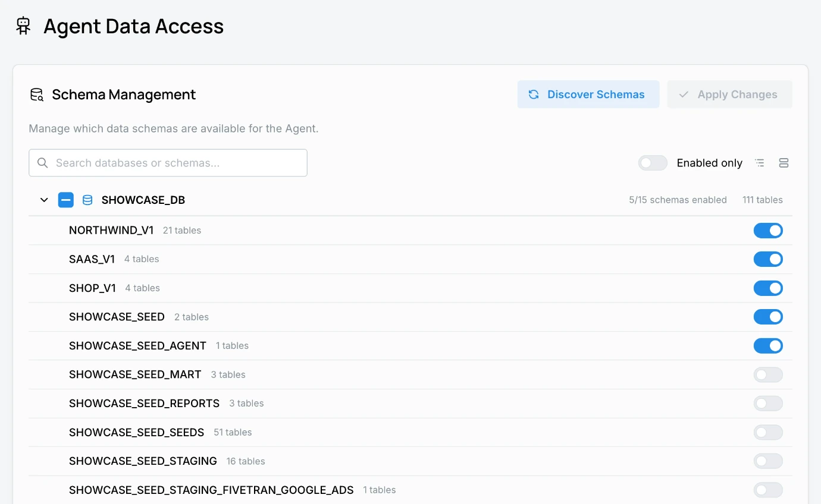Click the robot agent icon beside page title
This screenshot has height=504, width=821.
coord(23,26)
